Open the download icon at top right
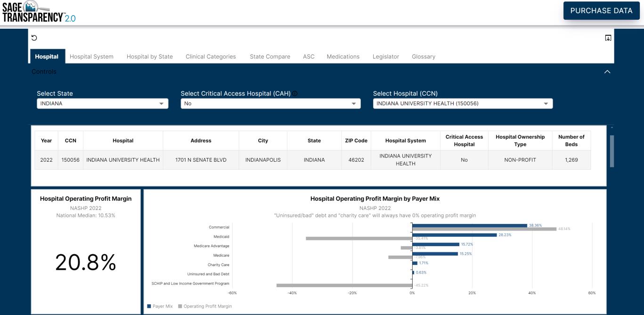 coord(608,37)
